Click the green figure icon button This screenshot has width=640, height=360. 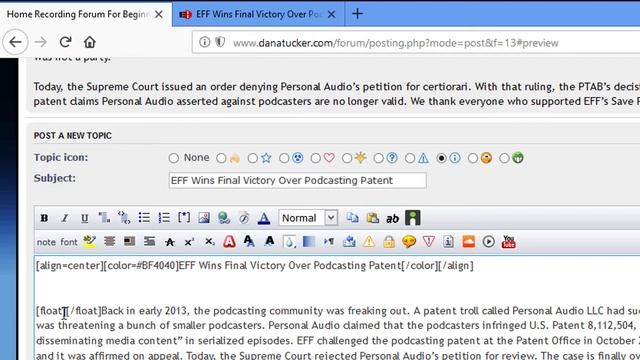[x=413, y=218]
